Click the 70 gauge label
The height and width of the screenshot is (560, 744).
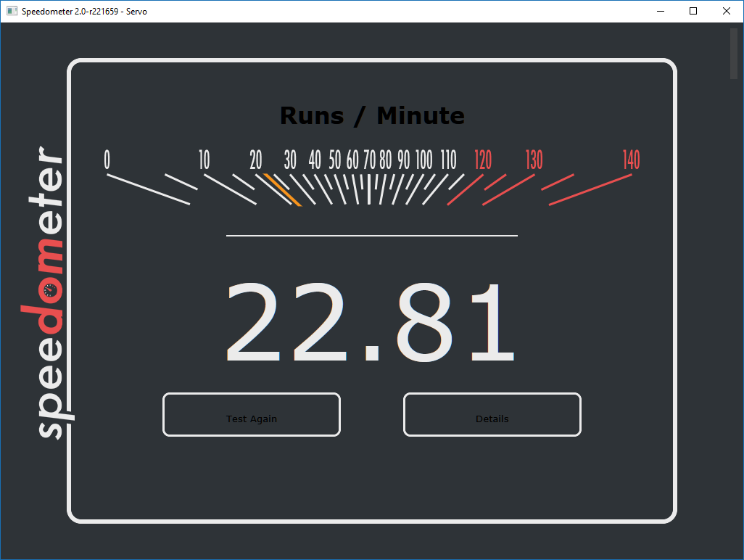[x=370, y=160]
